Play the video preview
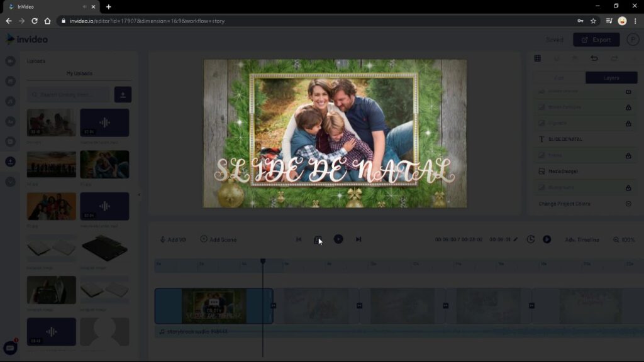Screen dimensions: 644x362 tap(338, 239)
